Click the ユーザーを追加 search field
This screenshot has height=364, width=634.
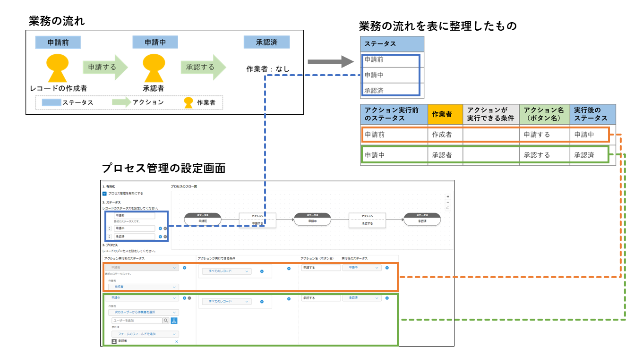pyautogui.click(x=137, y=321)
